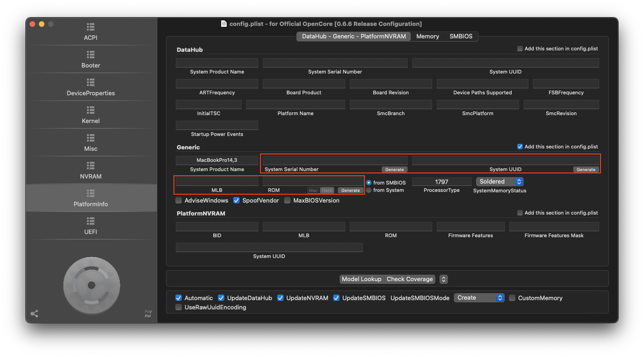Click the PlatformNVRAM Firmware Features Mask field
This screenshot has width=644, height=357.
tap(554, 227)
